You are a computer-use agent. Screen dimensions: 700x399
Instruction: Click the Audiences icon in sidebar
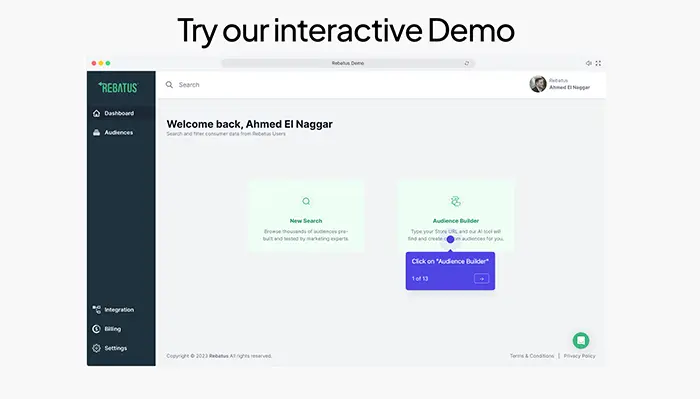96,133
